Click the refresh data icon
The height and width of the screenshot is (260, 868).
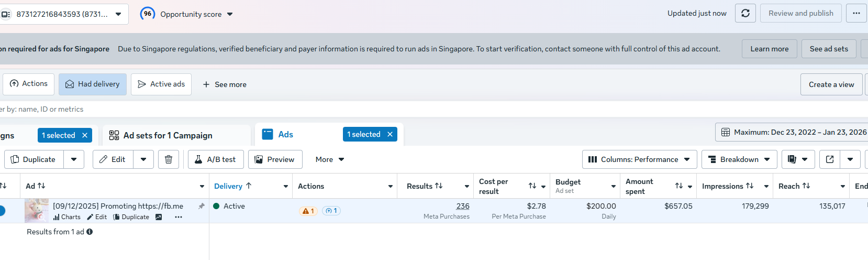click(x=745, y=14)
